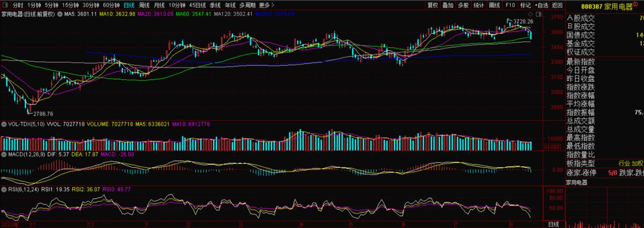644x228 pixels.
Task: Select the 45日线 period
Action: tap(197, 5)
